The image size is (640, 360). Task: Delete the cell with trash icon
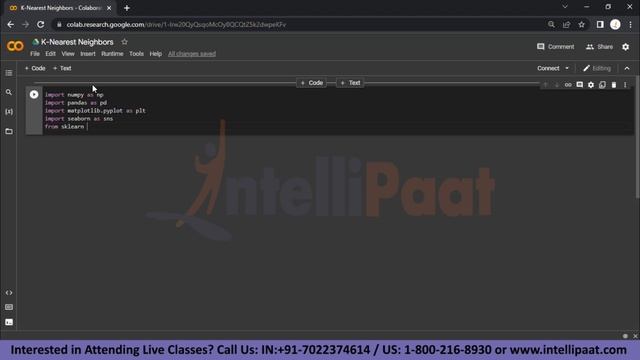click(x=614, y=85)
